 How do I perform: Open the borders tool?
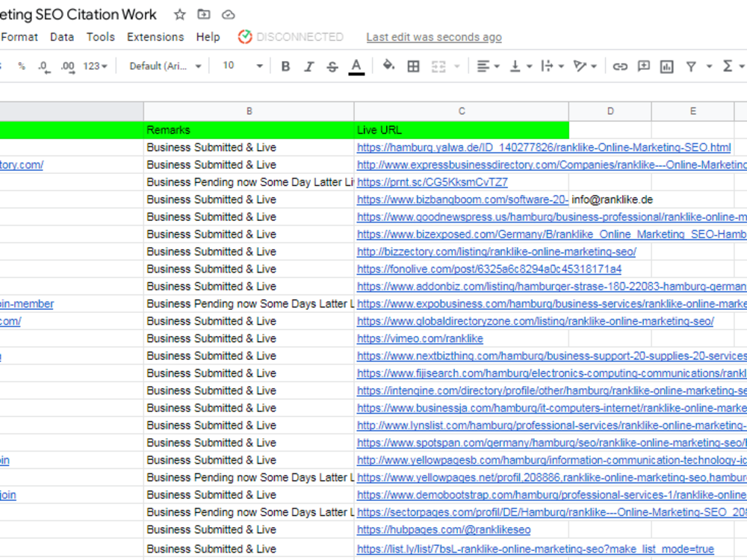[x=414, y=66]
